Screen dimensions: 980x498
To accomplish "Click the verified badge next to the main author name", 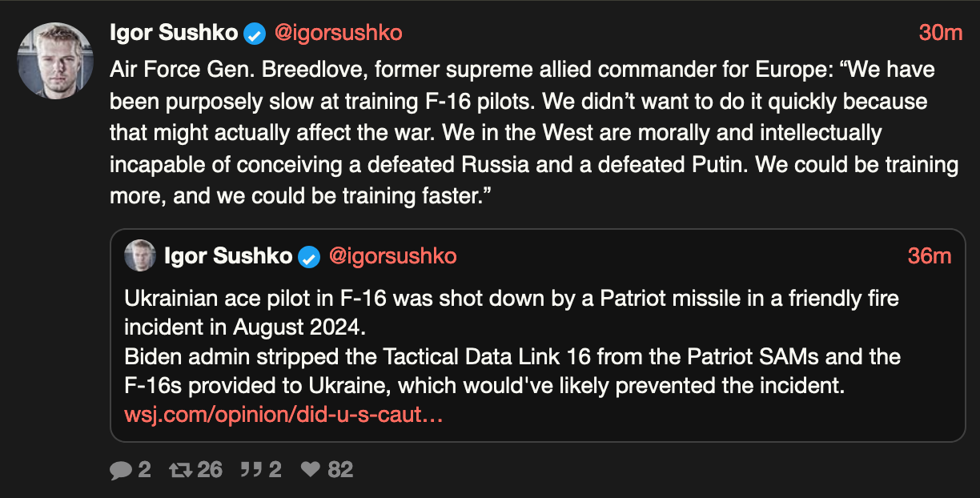I will pos(255,34).
